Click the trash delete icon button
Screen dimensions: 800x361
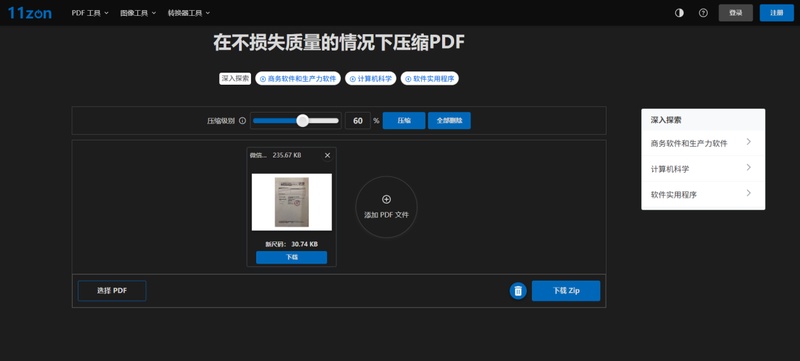(518, 291)
